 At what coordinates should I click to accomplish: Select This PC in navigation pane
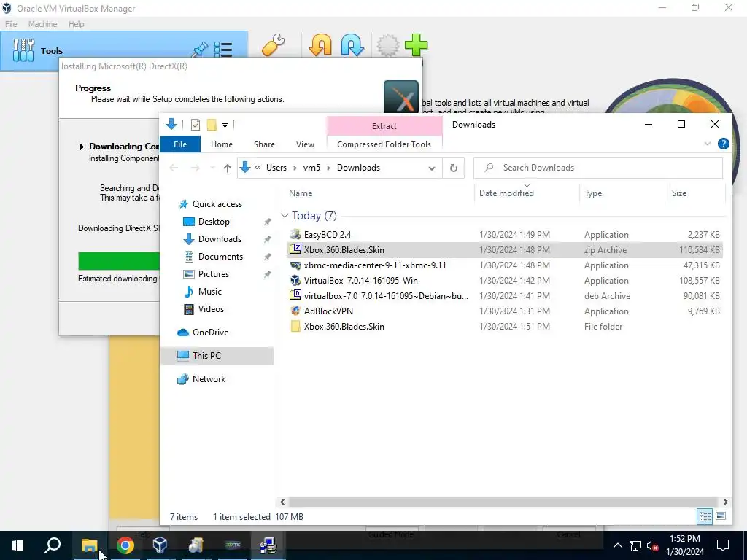[217, 356]
